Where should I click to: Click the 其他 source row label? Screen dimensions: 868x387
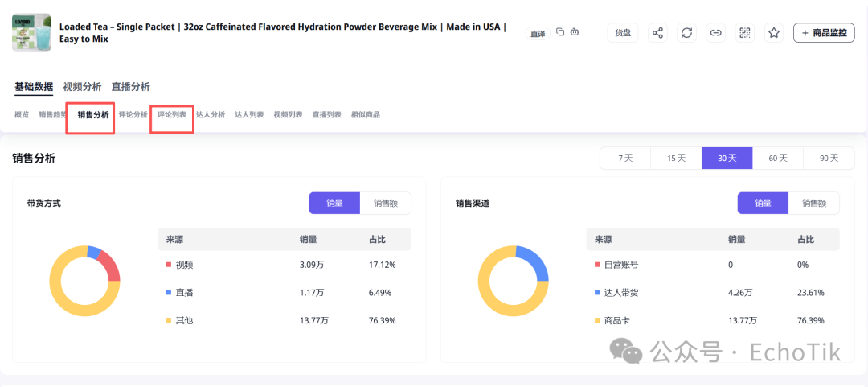coord(184,320)
